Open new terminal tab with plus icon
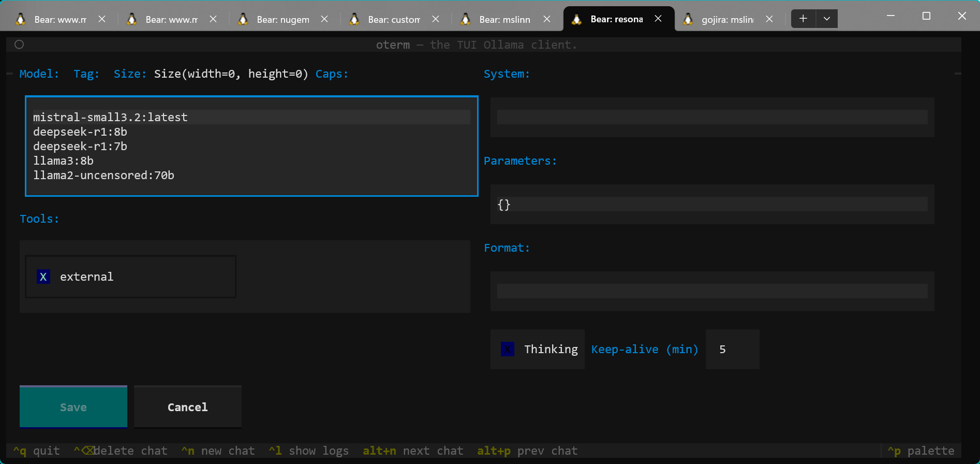Image resolution: width=980 pixels, height=464 pixels. [x=803, y=19]
